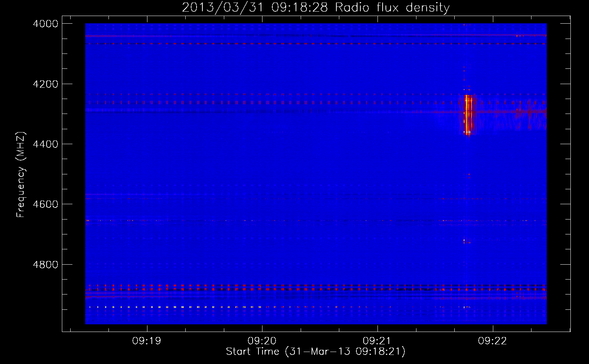Viewport: 589px width, 364px height.
Task: Click the 09:21 time tick label
Action: pyautogui.click(x=377, y=341)
